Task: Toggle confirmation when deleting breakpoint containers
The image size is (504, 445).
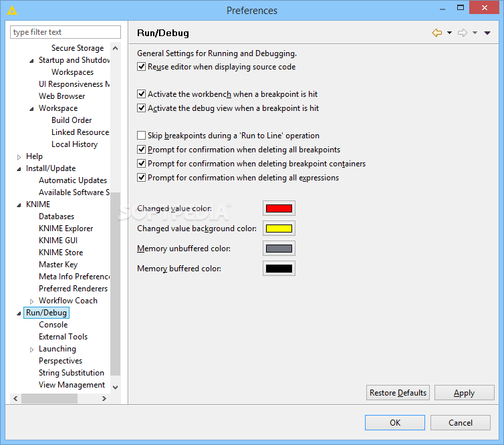Action: 142,164
